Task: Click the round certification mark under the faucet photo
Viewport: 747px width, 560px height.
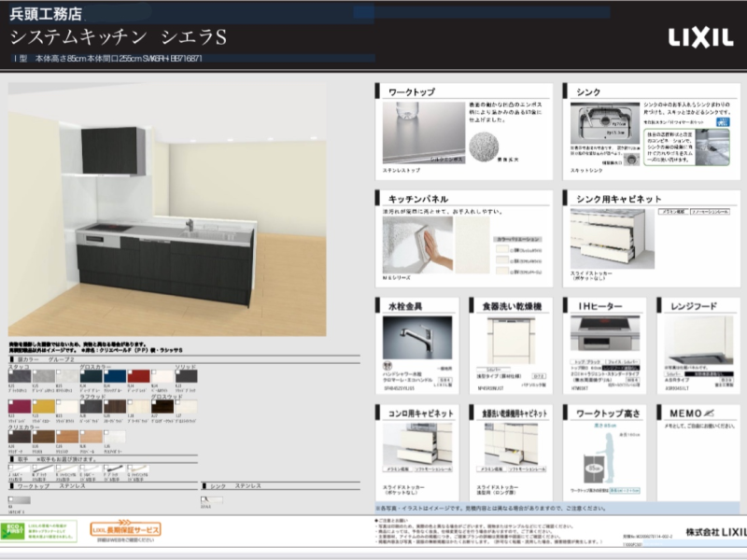Action: (388, 366)
